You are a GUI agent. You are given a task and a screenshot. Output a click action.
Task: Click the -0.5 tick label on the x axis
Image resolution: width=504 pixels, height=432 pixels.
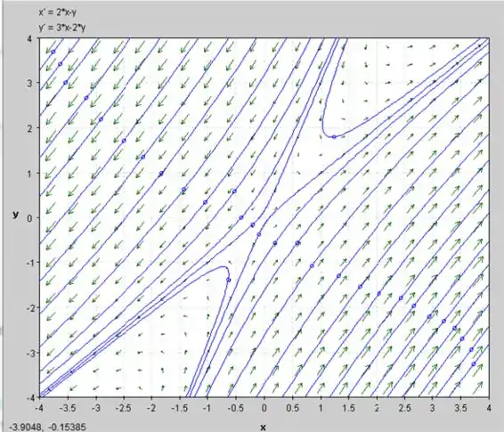click(236, 409)
